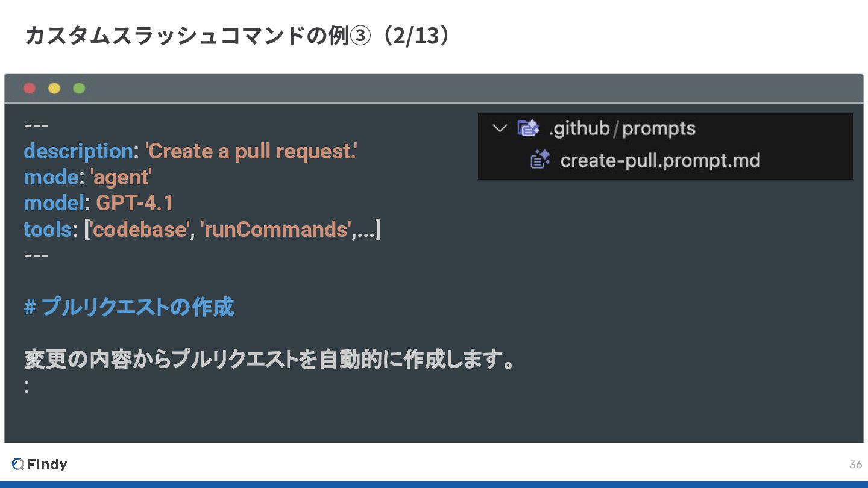The image size is (868, 488).
Task: Select the prompts folder path segment
Action: point(659,129)
